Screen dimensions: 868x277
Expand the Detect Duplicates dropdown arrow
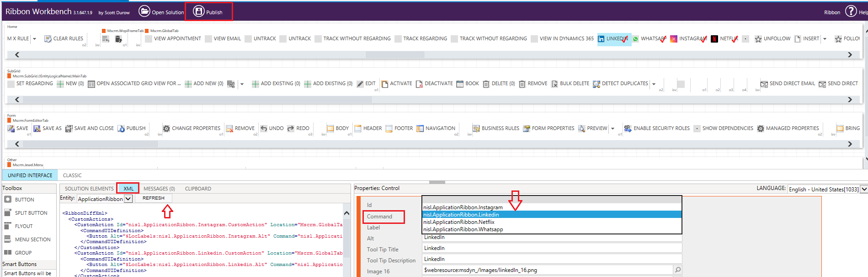click(x=654, y=84)
